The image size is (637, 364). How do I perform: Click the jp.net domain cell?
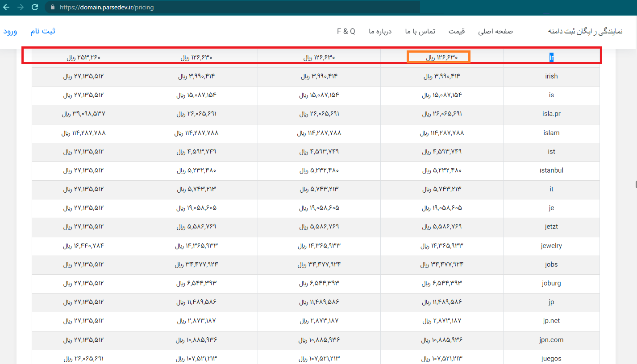coord(551,321)
